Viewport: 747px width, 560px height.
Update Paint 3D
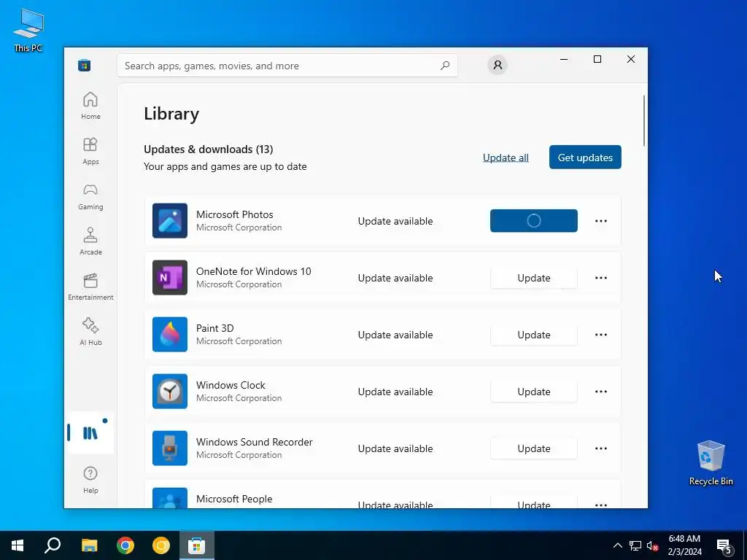(x=533, y=335)
